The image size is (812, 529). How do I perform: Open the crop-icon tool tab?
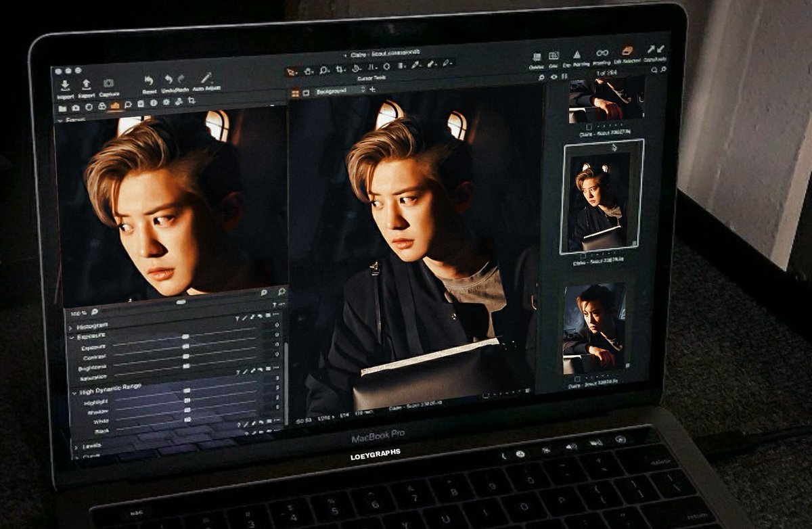coord(192,100)
